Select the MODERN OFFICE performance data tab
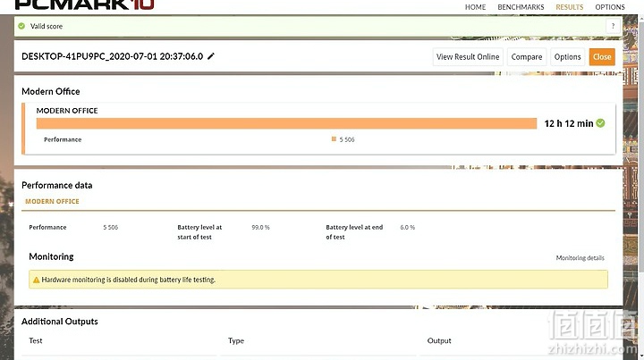Screen dimensions: 644x360 pos(52,201)
